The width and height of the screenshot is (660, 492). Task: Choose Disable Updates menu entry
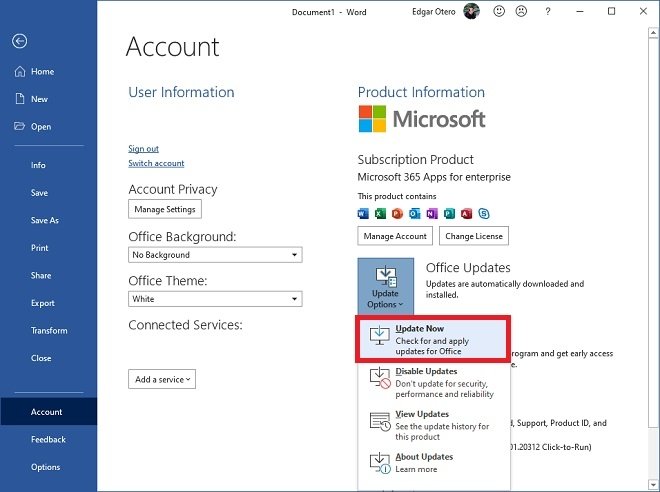[x=434, y=383]
